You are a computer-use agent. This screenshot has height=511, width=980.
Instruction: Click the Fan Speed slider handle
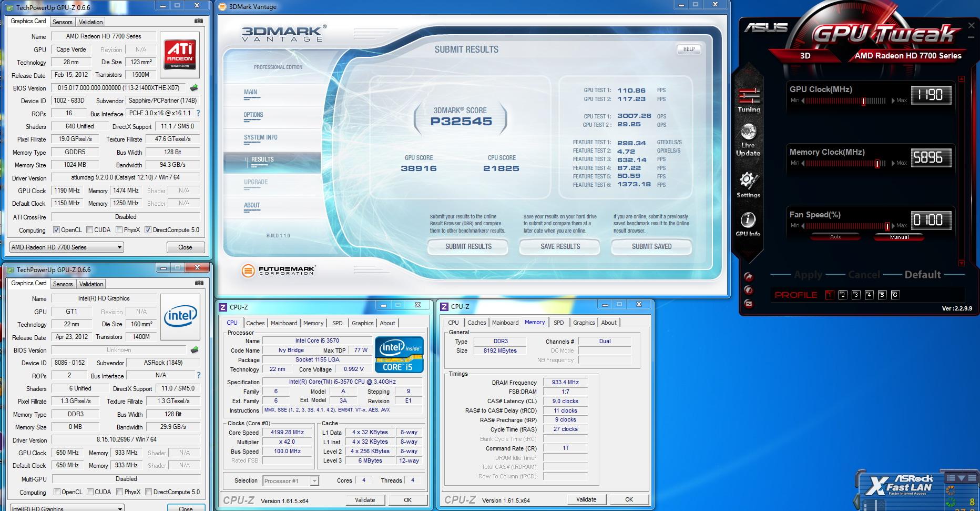coord(887,226)
